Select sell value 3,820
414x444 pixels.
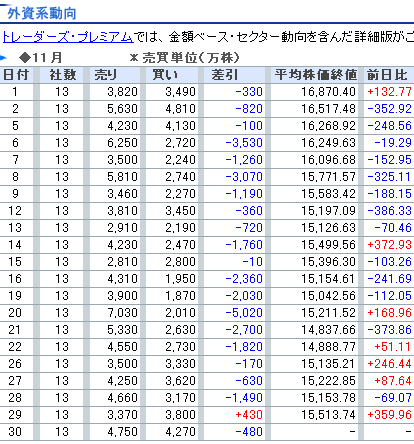click(x=122, y=92)
